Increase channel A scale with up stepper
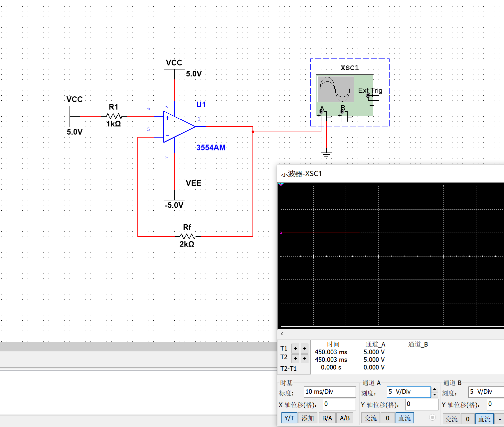The width and height of the screenshot is (504, 427). (434, 389)
